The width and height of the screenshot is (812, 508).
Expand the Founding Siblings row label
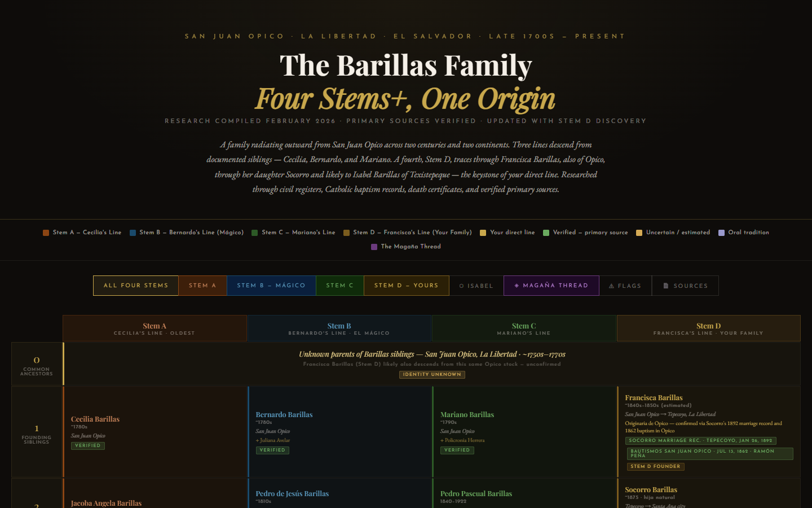[x=36, y=432]
